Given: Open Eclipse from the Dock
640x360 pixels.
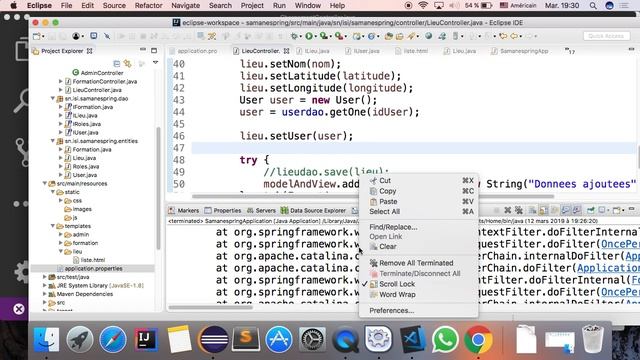Looking at the screenshot, I should tap(213, 340).
